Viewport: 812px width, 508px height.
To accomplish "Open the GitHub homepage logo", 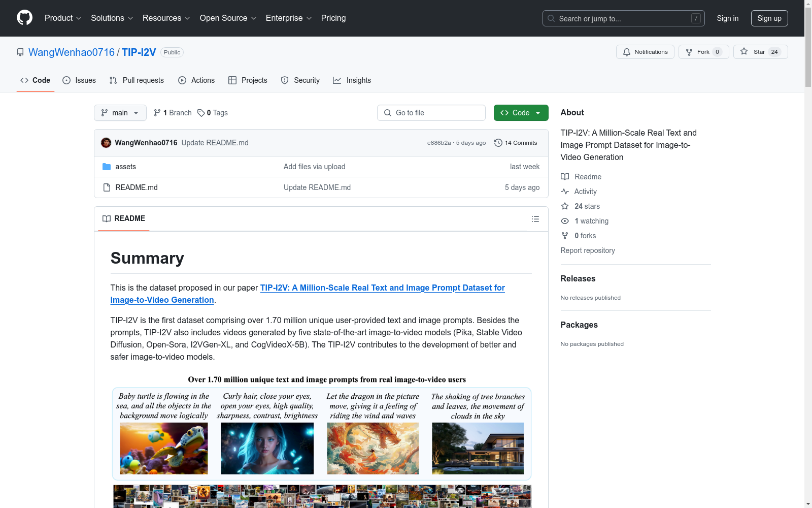I will click(24, 18).
